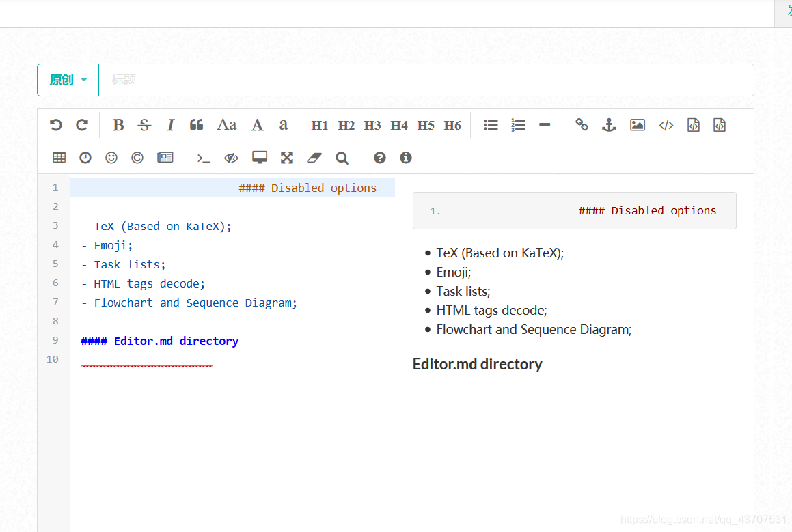This screenshot has width=792, height=532.
Task: Open full HTML preview desktop icon
Action: (x=260, y=158)
